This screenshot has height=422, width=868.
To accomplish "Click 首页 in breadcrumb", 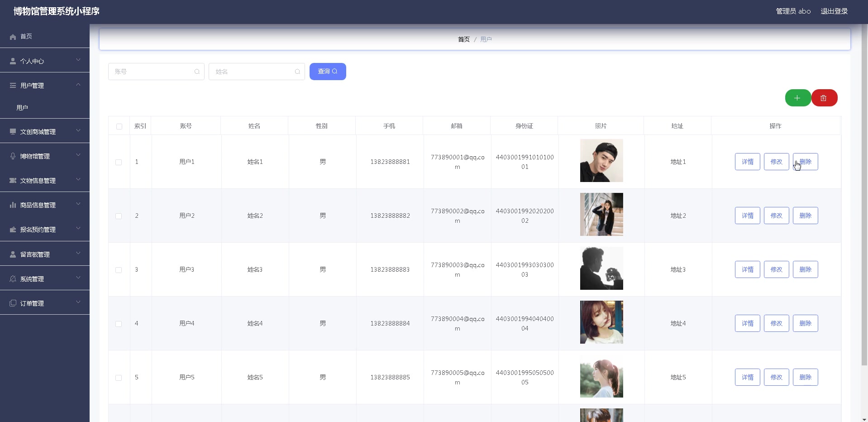I will (464, 39).
